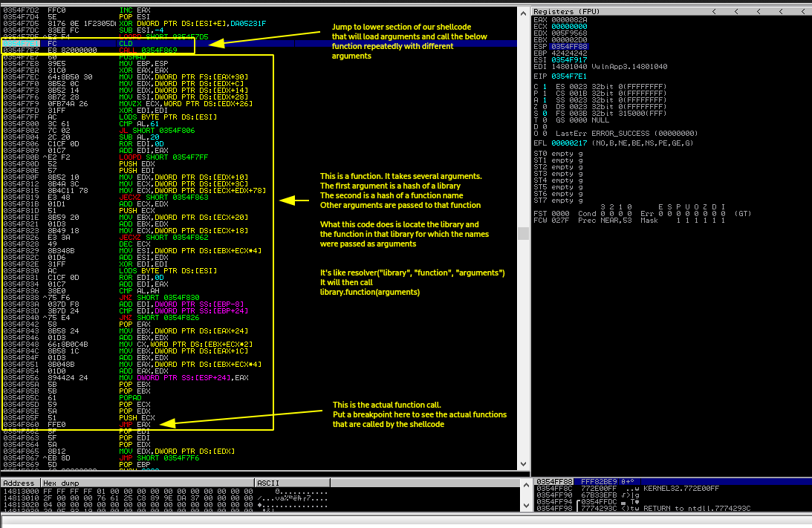Viewport: 812px width, 528px height.
Task: Click the command input bar at the bottom
Action: [406, 521]
